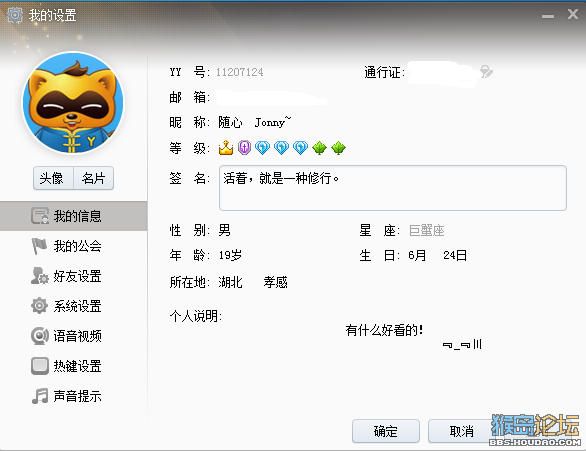Open the 头像 avatar button
The image size is (586, 451).
pos(53,178)
